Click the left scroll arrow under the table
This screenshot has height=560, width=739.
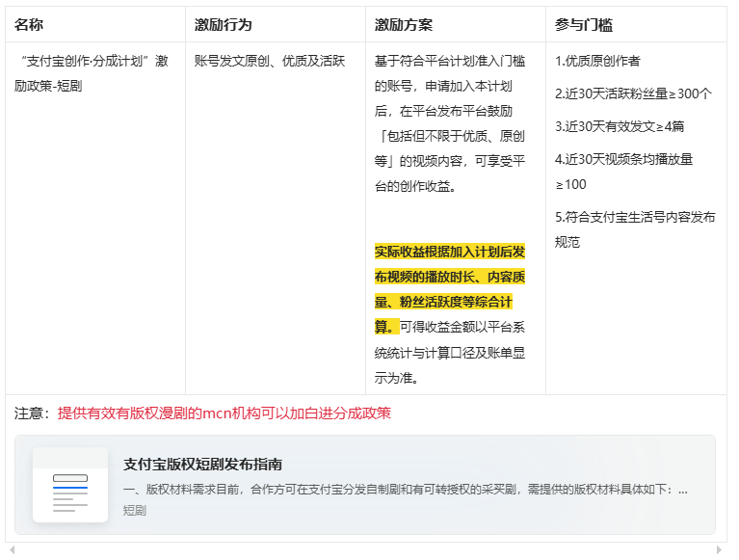click(x=13, y=549)
